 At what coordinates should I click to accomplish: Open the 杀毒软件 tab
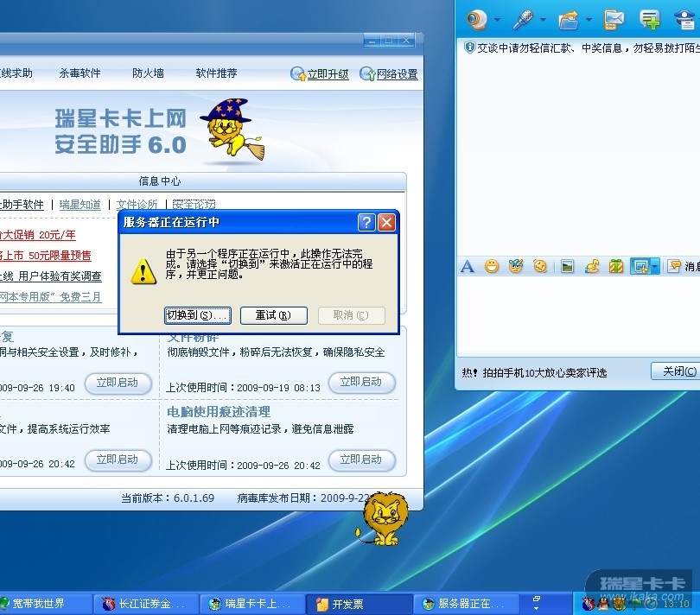coord(80,73)
